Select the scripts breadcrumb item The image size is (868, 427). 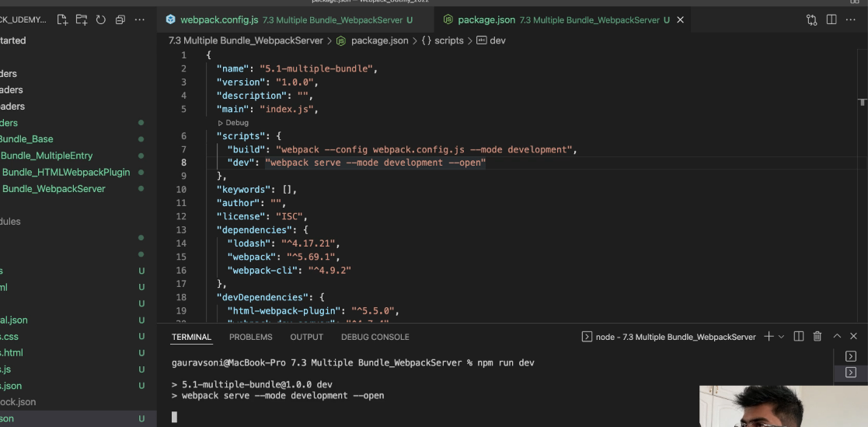448,40
